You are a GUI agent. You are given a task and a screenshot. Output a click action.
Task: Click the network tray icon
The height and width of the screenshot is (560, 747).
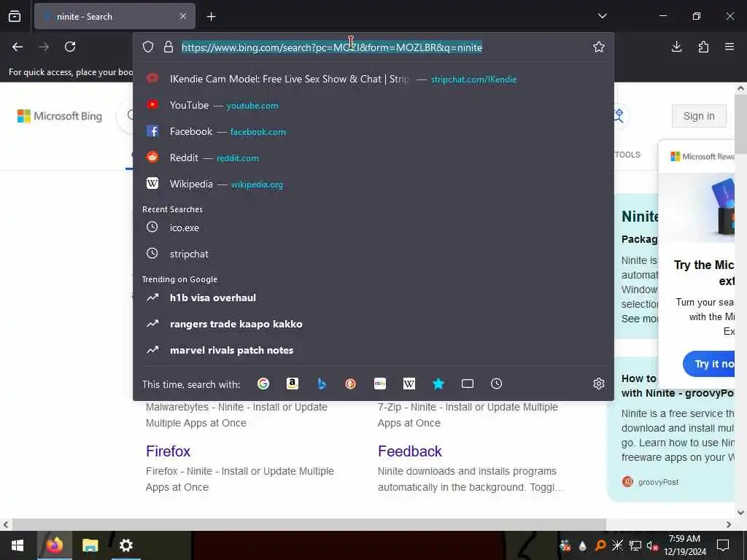(x=635, y=545)
